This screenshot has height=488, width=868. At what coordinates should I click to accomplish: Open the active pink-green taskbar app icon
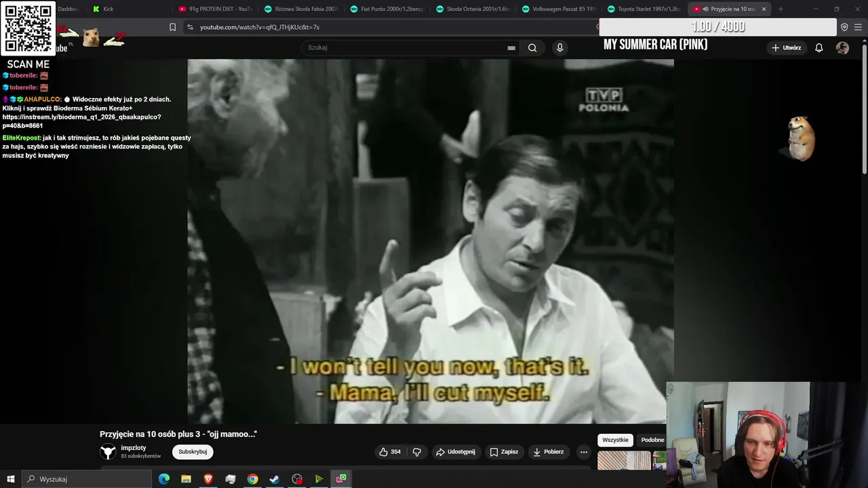[x=341, y=479]
